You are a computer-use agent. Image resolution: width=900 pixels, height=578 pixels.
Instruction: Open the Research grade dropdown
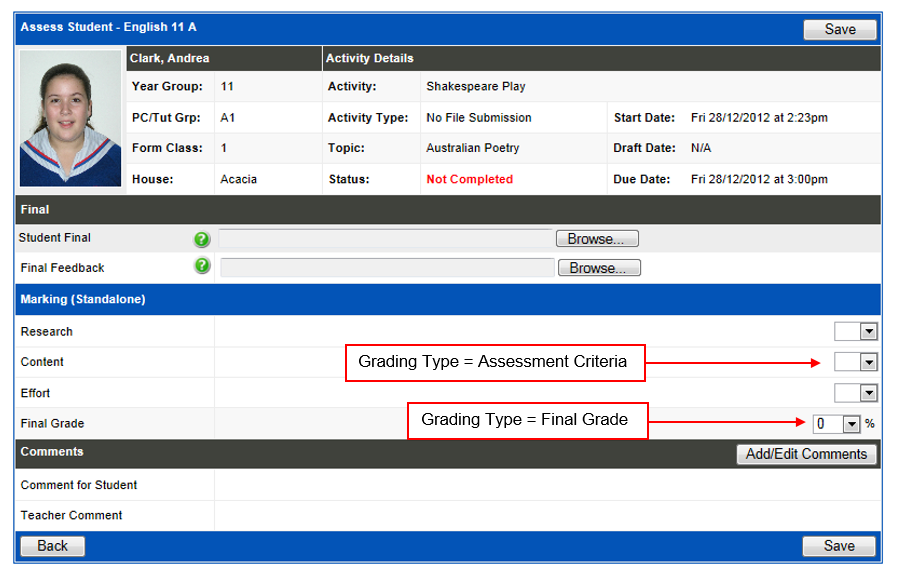coord(855,331)
